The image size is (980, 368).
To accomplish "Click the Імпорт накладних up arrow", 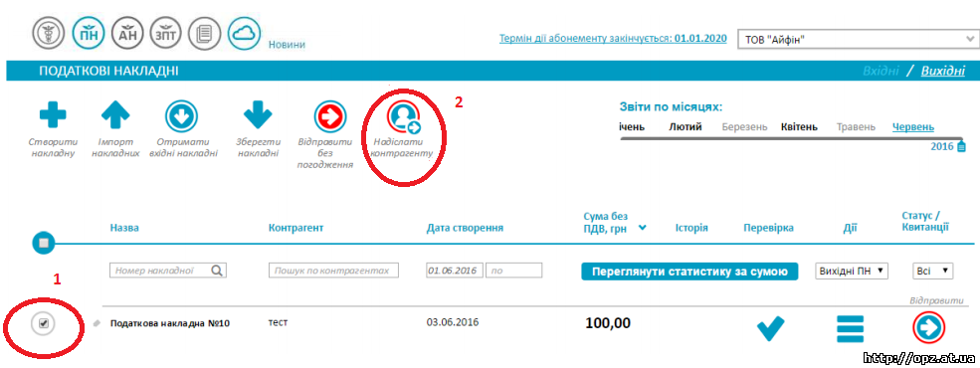I will [x=115, y=115].
